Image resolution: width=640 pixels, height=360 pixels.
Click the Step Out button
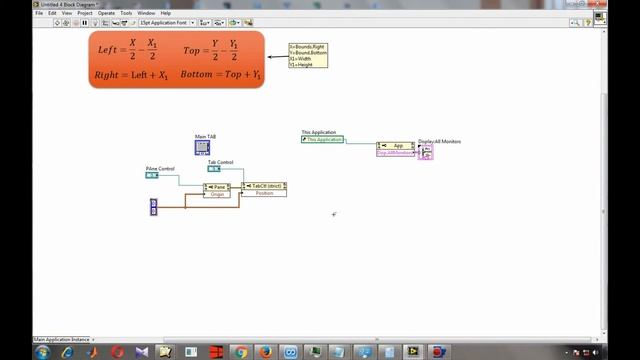tap(133, 23)
